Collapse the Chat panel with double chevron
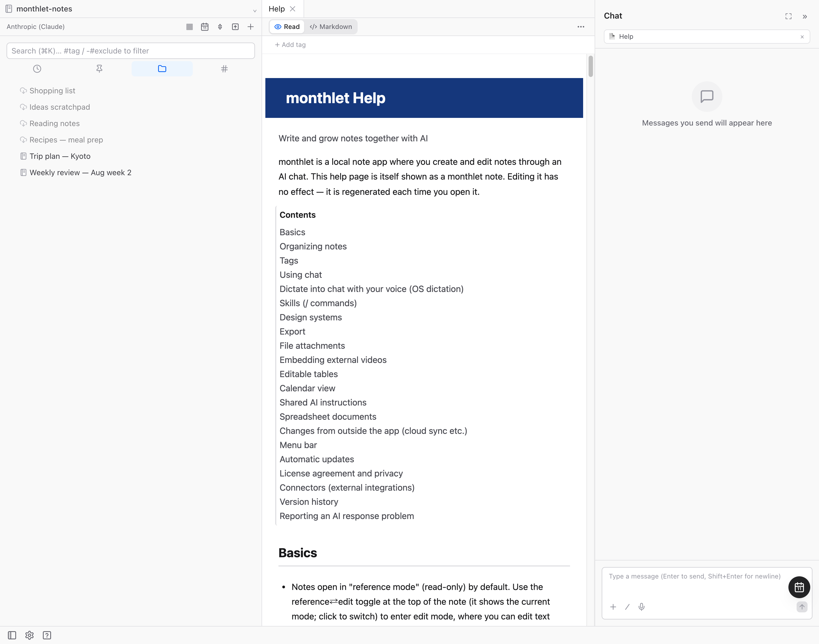The width and height of the screenshot is (819, 644). pyautogui.click(x=805, y=16)
